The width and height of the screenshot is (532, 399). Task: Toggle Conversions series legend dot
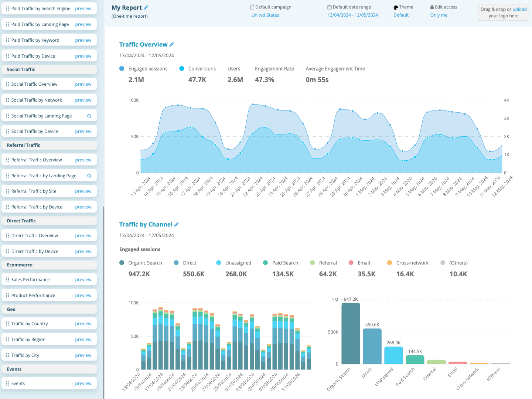pyautogui.click(x=182, y=69)
